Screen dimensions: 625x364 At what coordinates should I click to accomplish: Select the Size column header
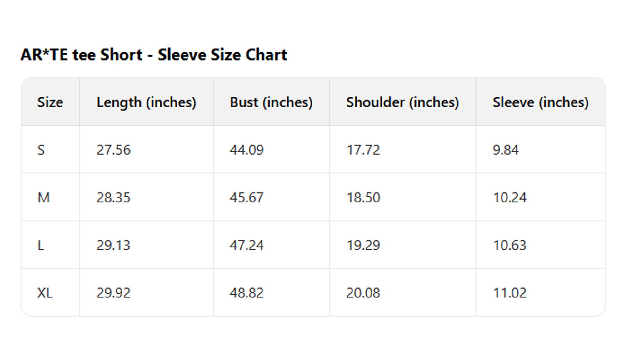pyautogui.click(x=50, y=102)
